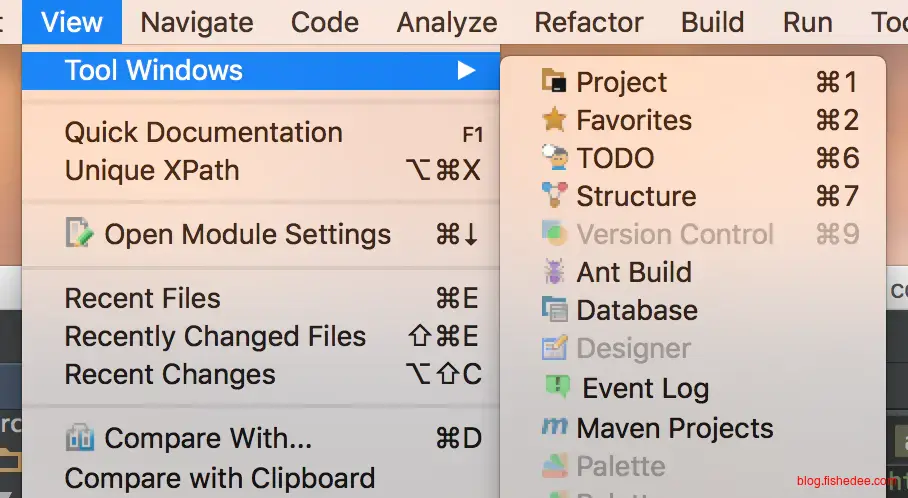The image size is (908, 498).
Task: Choose Recent Files from the menu
Action: [x=142, y=298]
